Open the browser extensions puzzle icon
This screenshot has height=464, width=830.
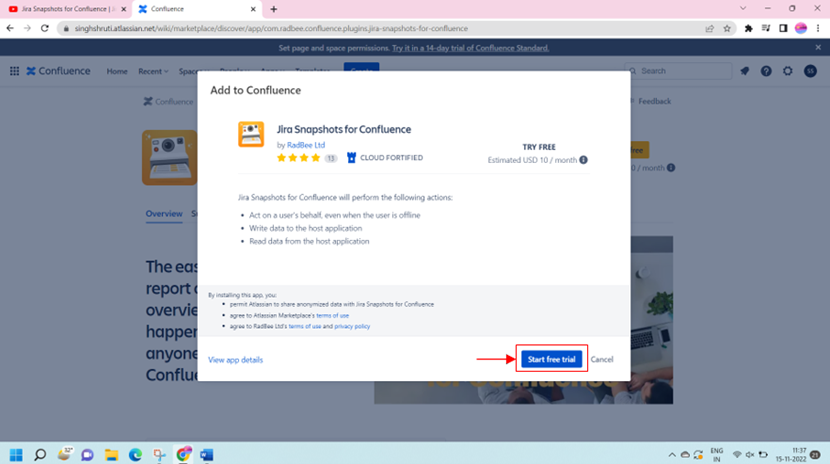coord(748,29)
